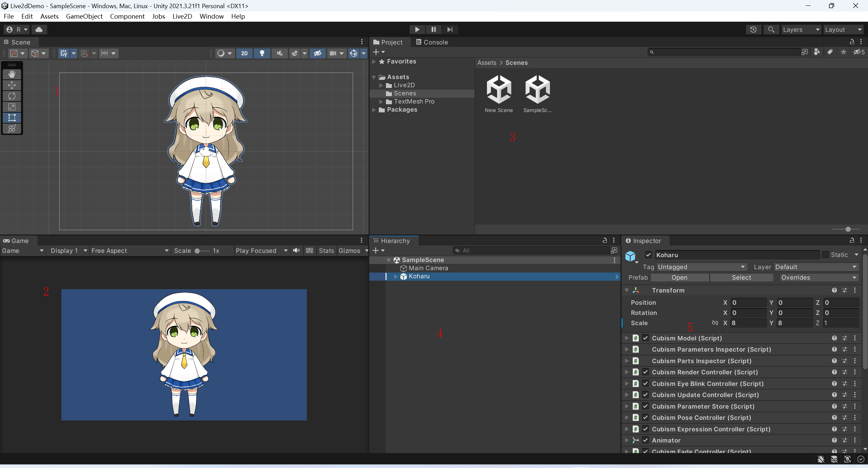Click the Step frame button

(x=450, y=30)
